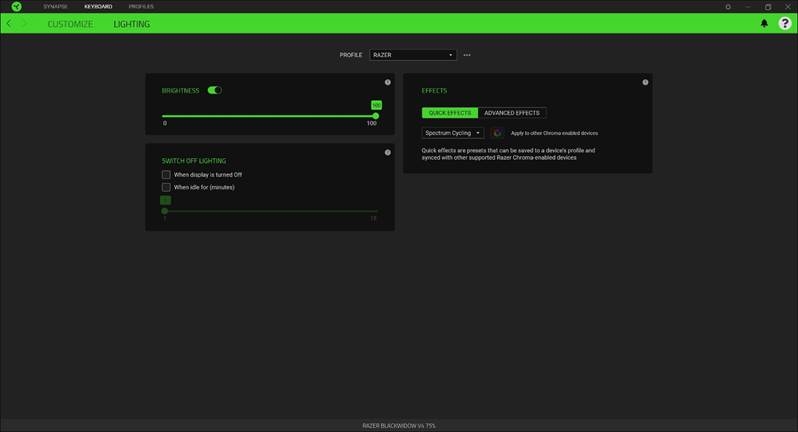Minimize the Synapse window
The image size is (798, 432).
pos(748,7)
